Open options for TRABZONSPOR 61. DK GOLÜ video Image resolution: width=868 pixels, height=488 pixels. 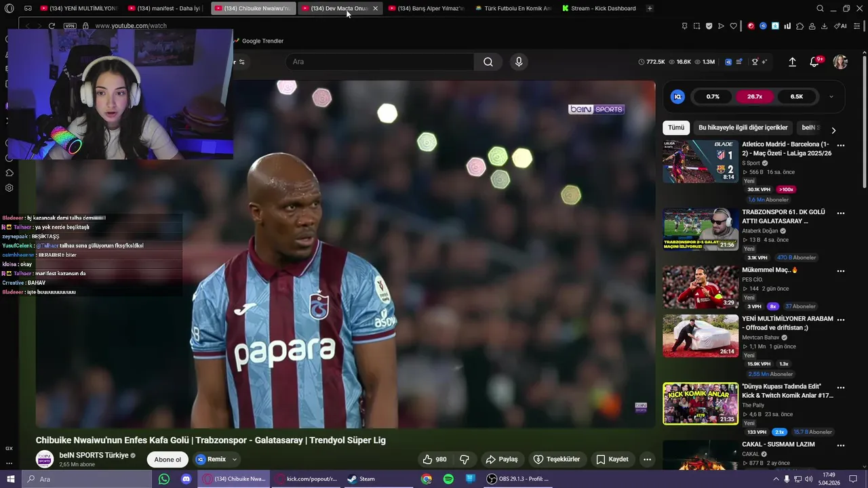841,213
